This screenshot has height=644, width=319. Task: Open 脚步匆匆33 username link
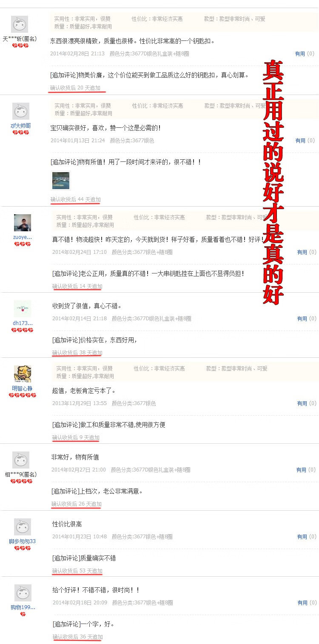click(23, 541)
